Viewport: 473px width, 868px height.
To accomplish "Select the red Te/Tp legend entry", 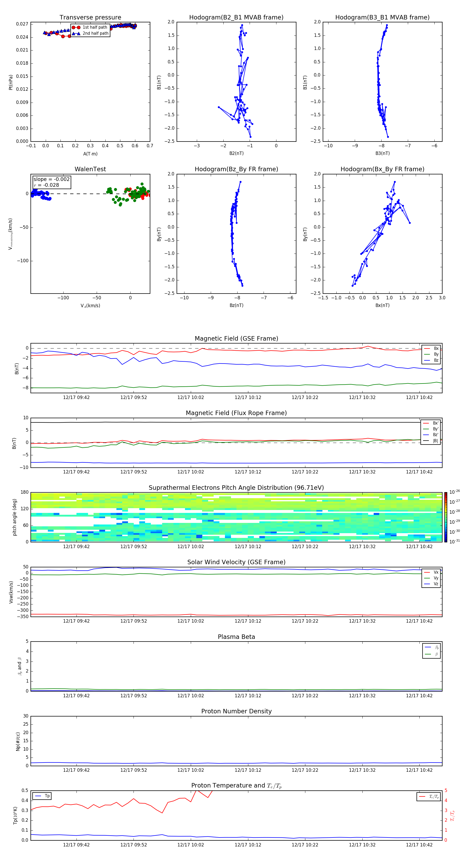I will [x=429, y=796].
